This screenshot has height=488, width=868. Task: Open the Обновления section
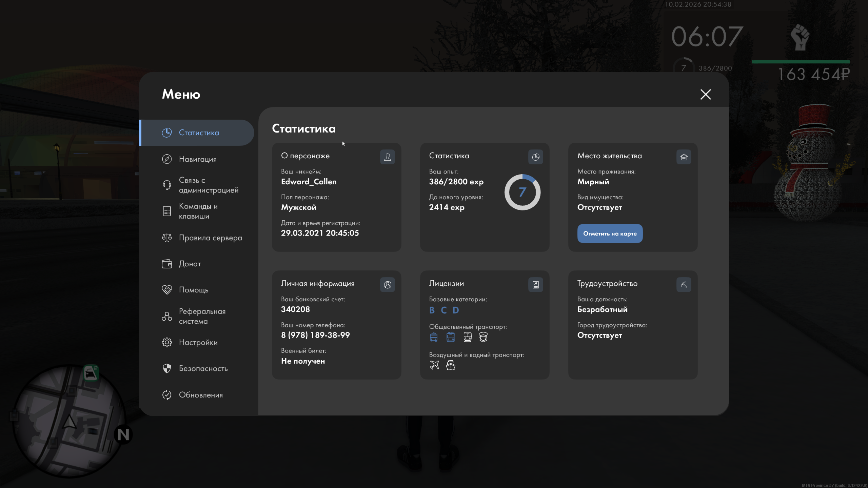(x=201, y=395)
